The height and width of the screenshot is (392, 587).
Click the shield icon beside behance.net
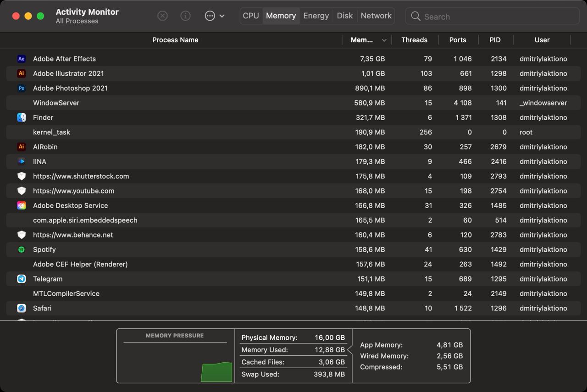(21, 235)
